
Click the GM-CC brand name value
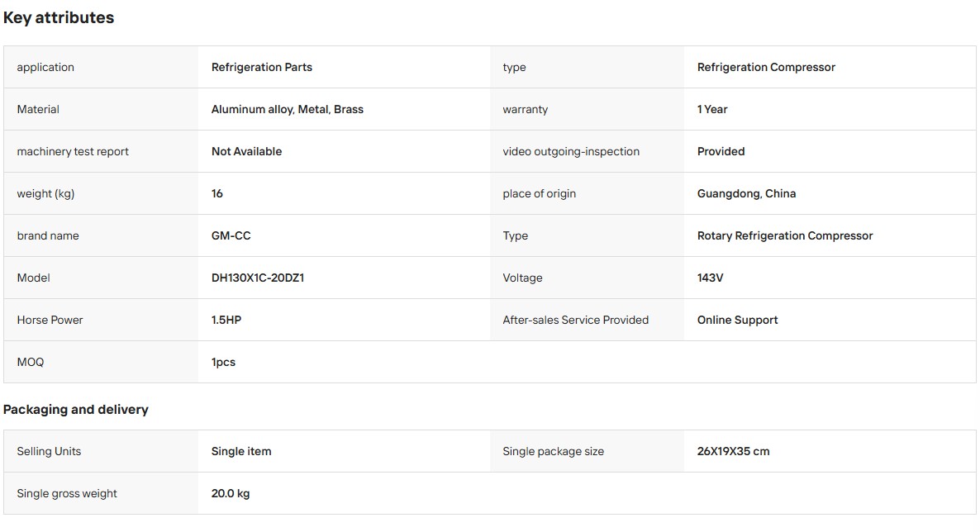coord(231,235)
